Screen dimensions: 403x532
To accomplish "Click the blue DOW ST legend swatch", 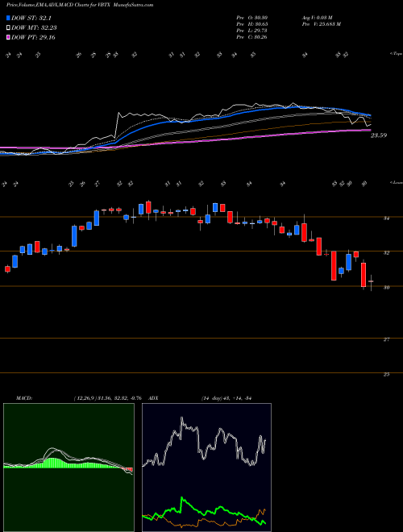I will pos(9,19).
